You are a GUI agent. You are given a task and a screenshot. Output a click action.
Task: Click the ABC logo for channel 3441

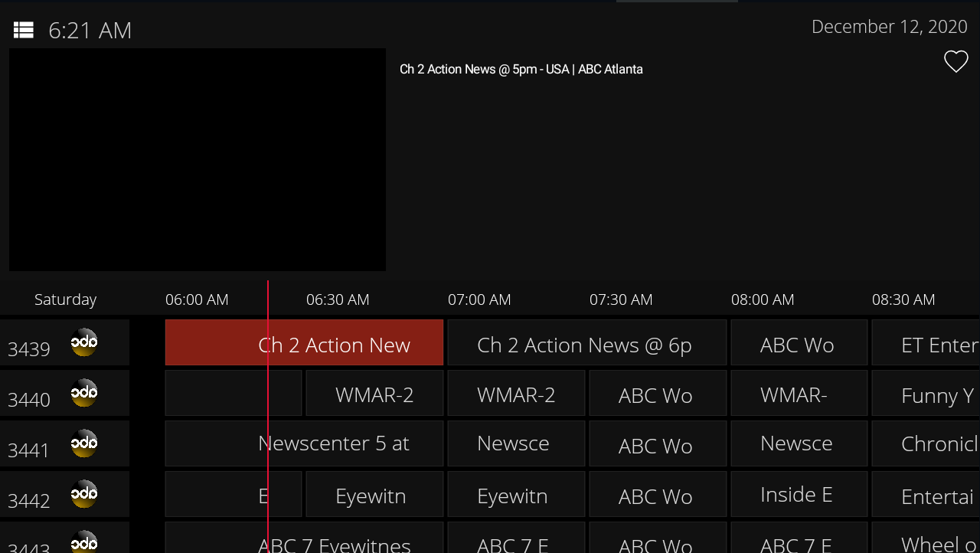pyautogui.click(x=84, y=443)
